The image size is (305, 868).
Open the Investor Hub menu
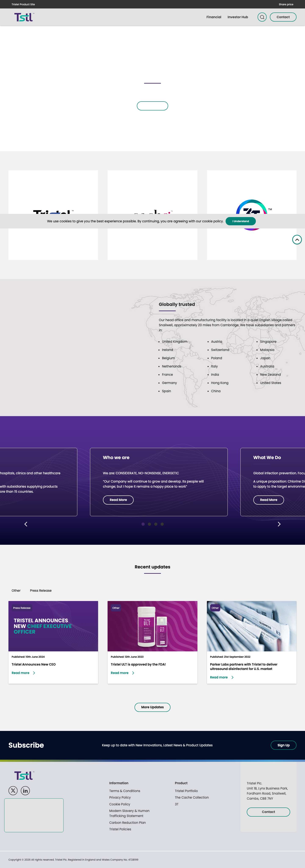[x=237, y=17]
